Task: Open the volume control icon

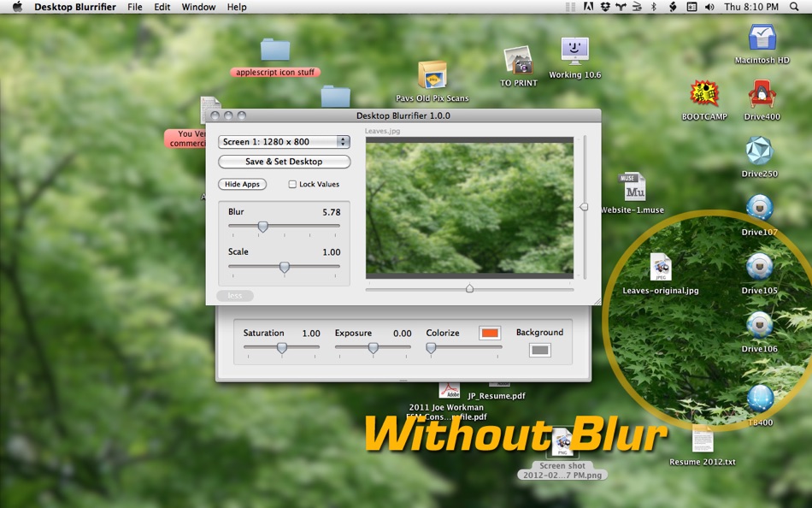Action: pyautogui.click(x=709, y=7)
